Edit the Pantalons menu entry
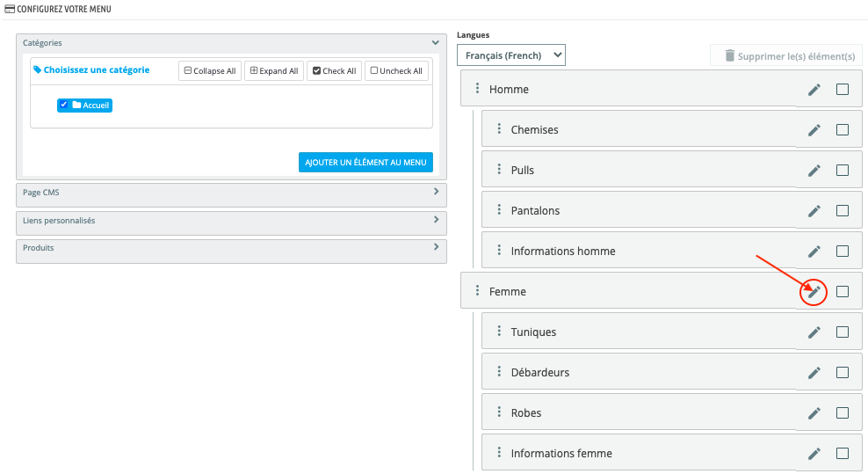This screenshot has width=868, height=474. 814,211
